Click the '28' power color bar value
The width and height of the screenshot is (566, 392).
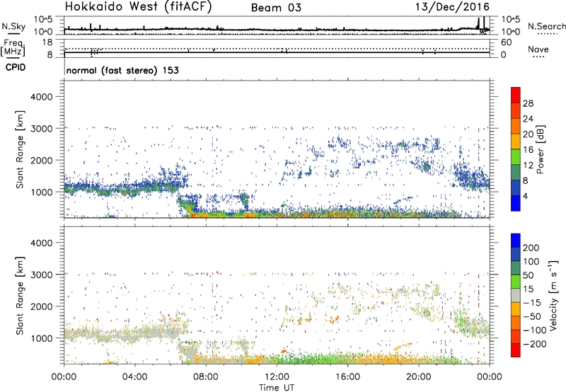[528, 103]
